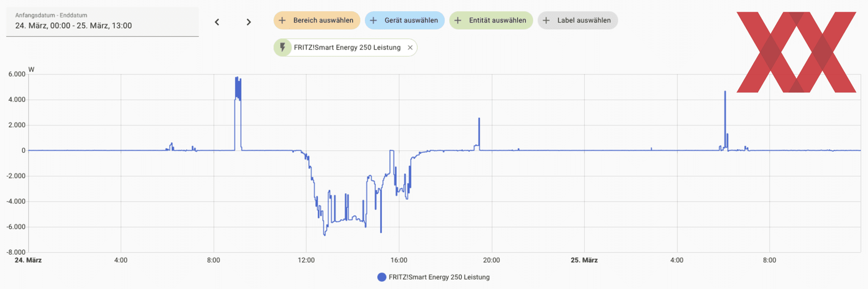868x289 pixels.
Task: Click plus icon in Label auswählen
Action: (x=546, y=20)
